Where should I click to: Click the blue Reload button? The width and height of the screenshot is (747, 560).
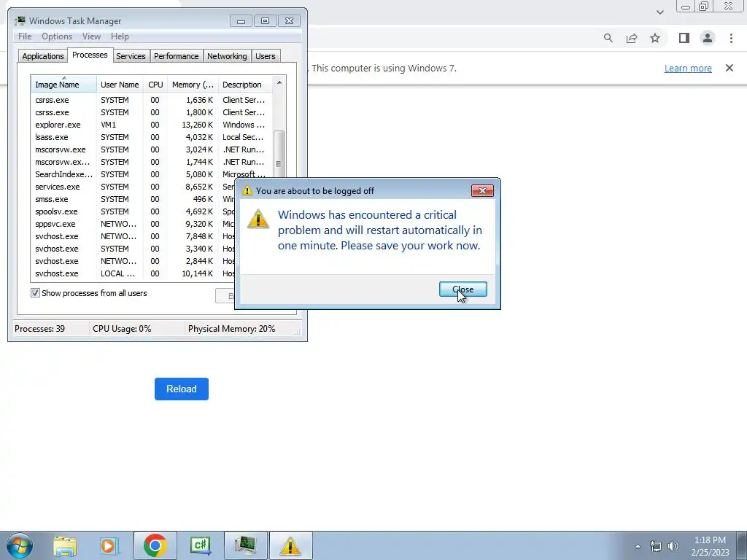(x=182, y=389)
